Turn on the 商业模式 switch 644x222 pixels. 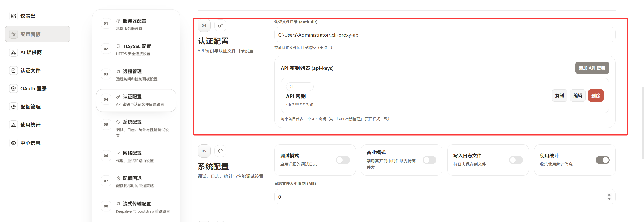tap(429, 160)
